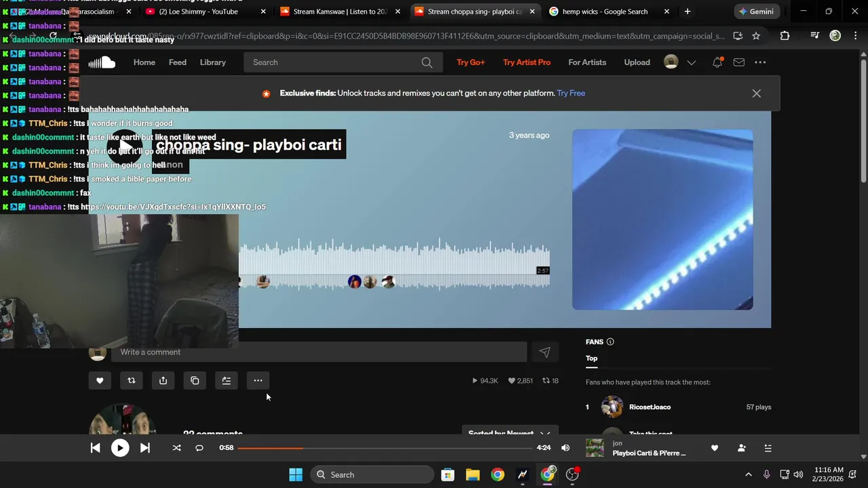This screenshot has height=488, width=868.
Task: Open the notifications bell
Action: 717,62
